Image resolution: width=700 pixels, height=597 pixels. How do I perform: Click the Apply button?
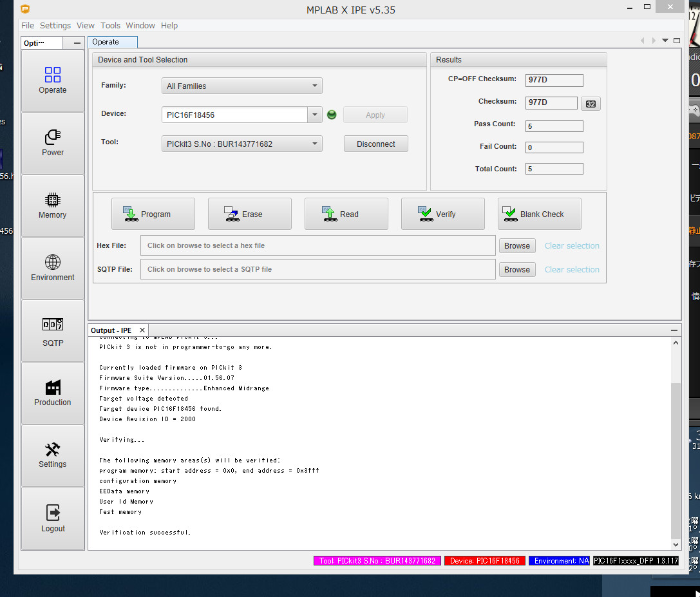pyautogui.click(x=375, y=115)
